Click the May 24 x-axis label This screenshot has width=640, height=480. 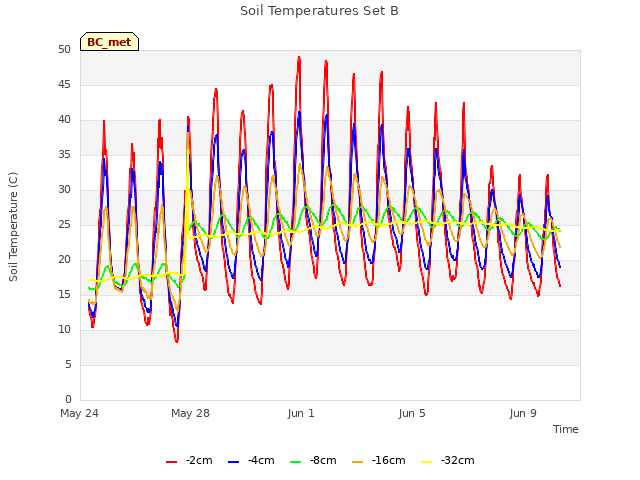[79, 413]
